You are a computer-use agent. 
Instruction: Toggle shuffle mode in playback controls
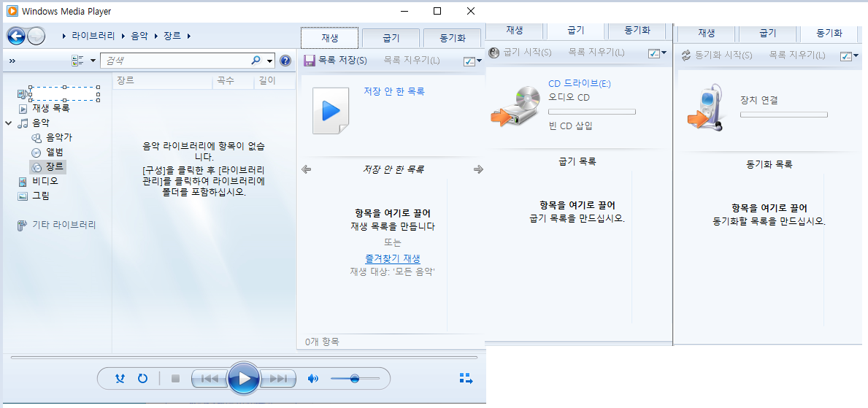pyautogui.click(x=120, y=379)
